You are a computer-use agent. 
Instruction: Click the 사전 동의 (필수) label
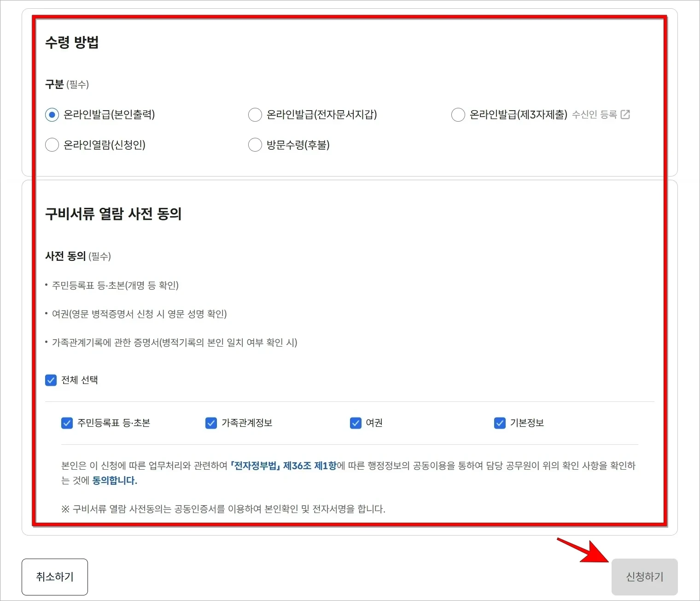(x=78, y=256)
